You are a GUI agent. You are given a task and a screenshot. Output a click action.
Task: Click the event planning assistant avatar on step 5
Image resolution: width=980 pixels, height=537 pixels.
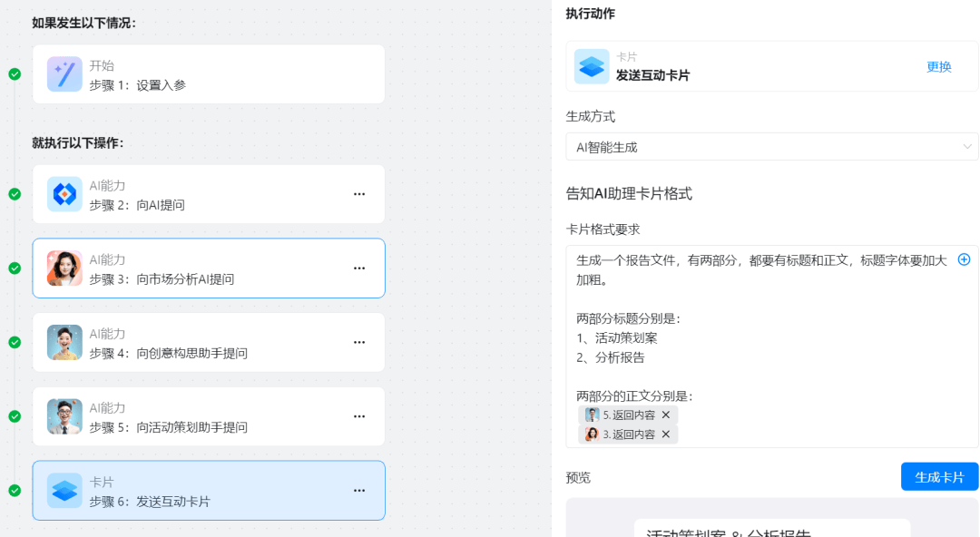point(64,417)
